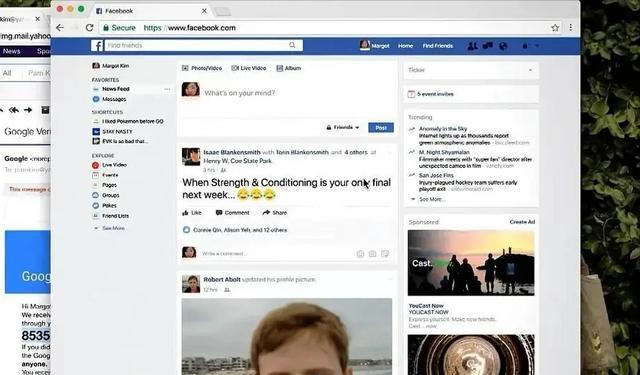Screen dimensions: 640x375
Task: Bookmark page with the star icon
Action: coord(555,28)
